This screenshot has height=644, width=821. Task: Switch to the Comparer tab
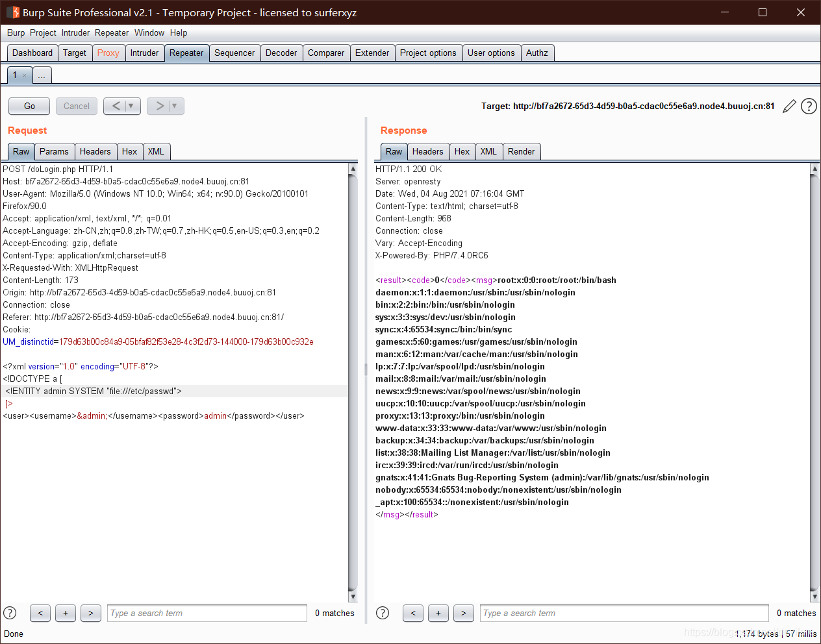326,53
